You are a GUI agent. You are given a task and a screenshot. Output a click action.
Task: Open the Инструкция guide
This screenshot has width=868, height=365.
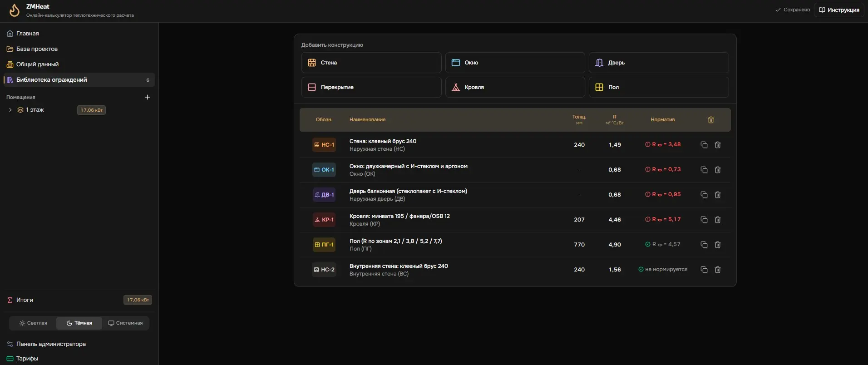coord(839,10)
